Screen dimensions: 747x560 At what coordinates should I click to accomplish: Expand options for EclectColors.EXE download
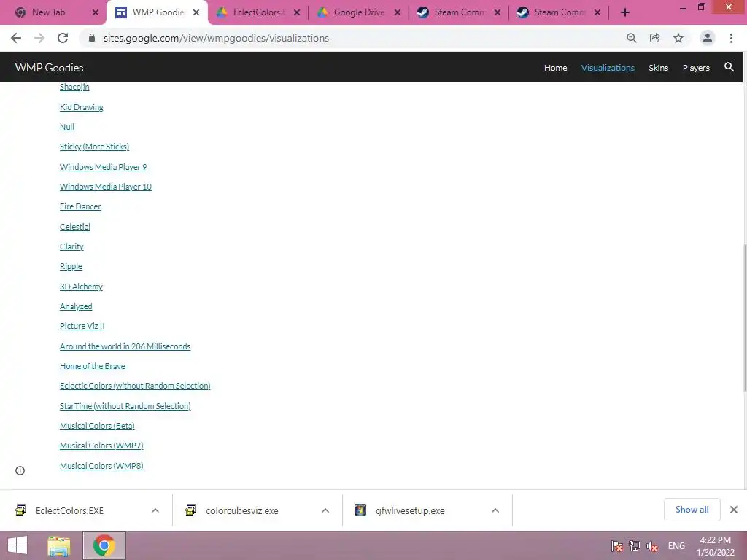(155, 510)
